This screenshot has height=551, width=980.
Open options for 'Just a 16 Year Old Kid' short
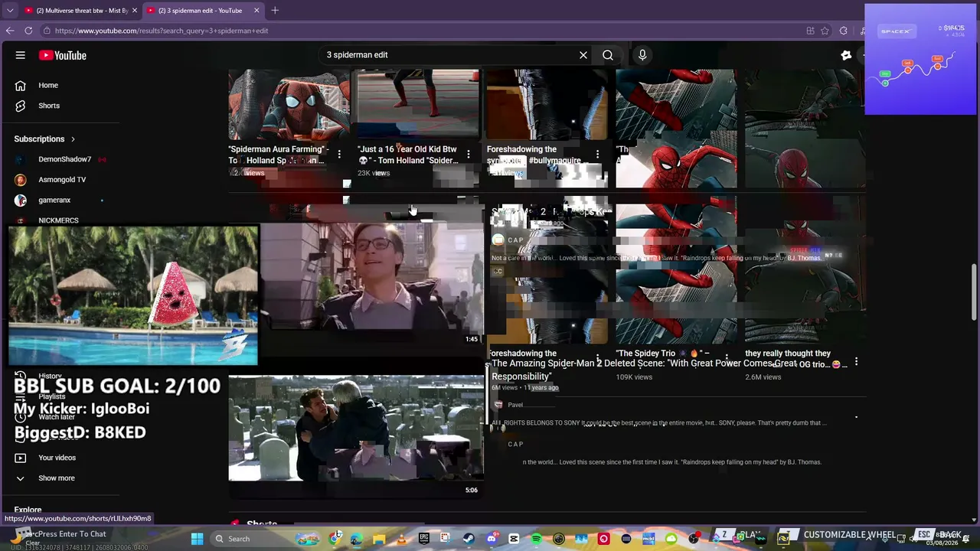point(469,155)
